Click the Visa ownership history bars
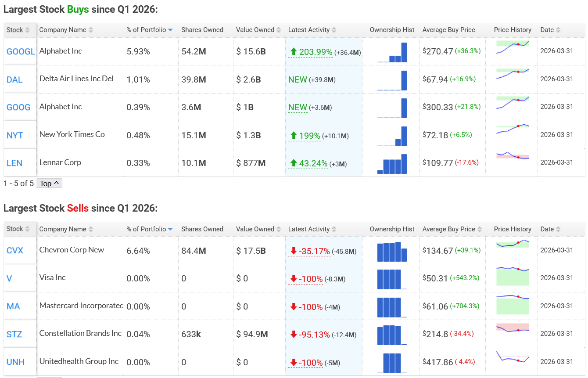588x378 pixels. [392, 279]
